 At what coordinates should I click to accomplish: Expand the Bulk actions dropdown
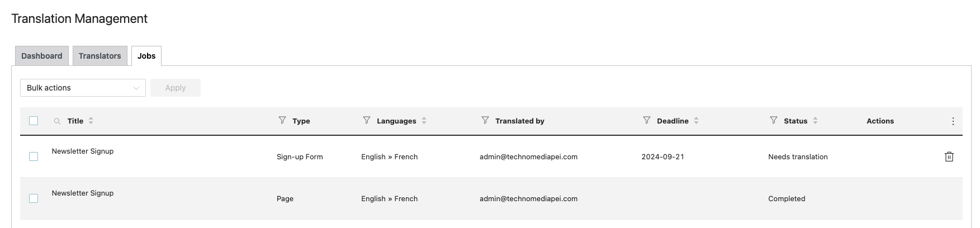[x=83, y=88]
